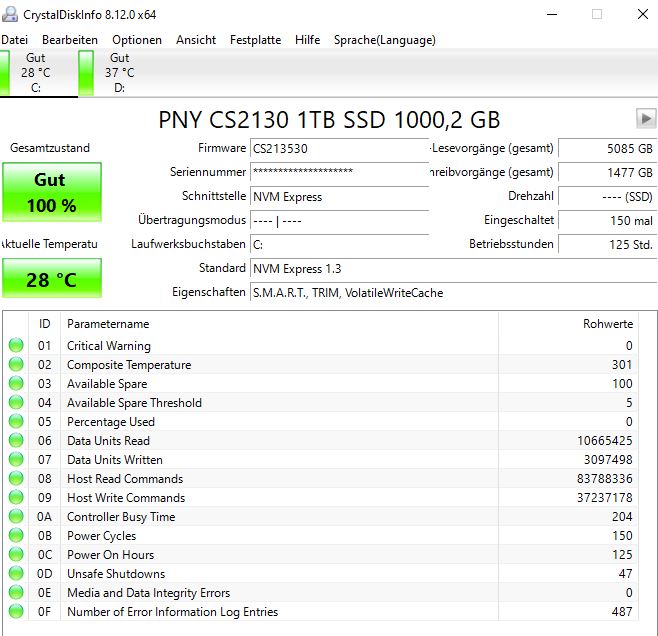
Task: Click the status icon for Host Read Commands
Action: point(16,478)
